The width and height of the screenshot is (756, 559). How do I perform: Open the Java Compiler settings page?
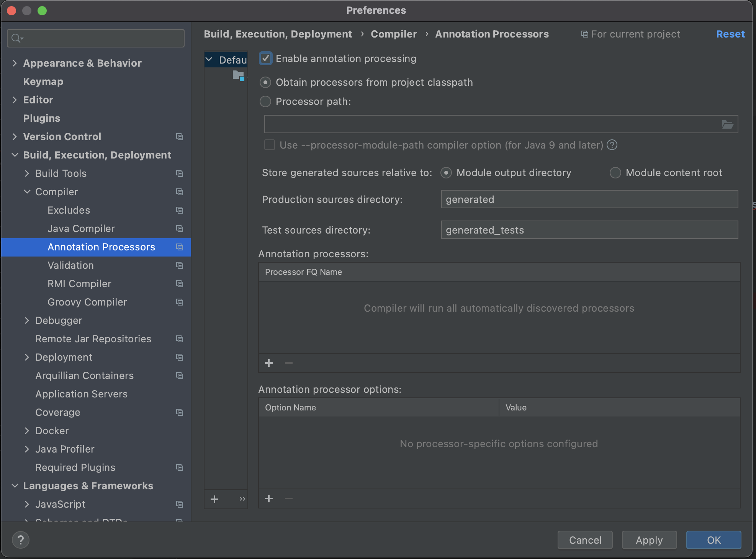click(x=81, y=229)
